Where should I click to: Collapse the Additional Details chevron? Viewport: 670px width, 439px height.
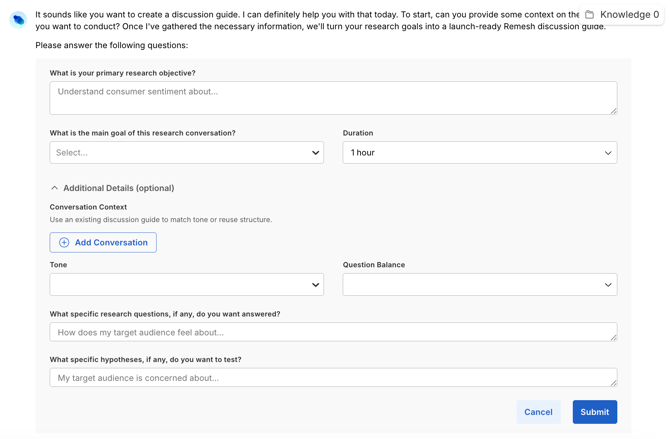click(55, 188)
